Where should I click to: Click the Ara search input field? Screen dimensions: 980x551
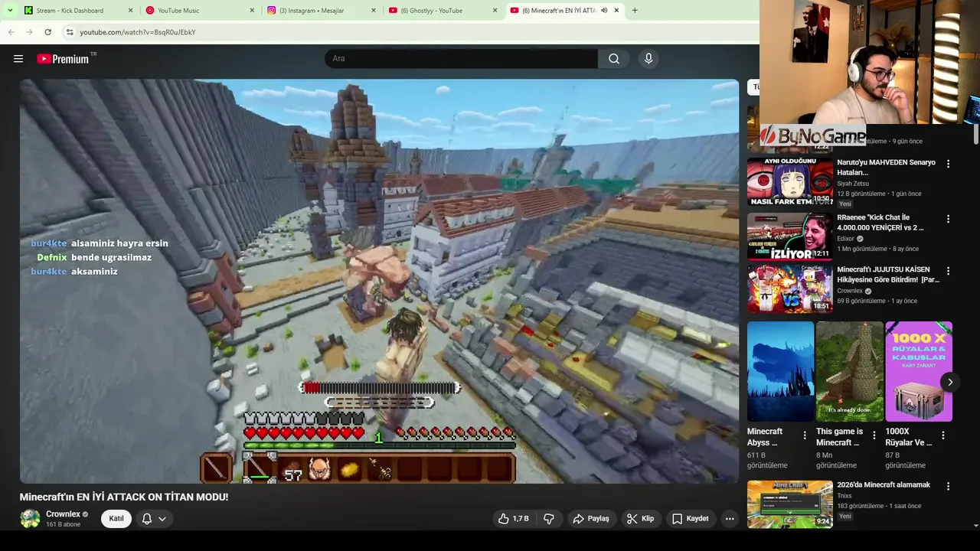coord(462,59)
